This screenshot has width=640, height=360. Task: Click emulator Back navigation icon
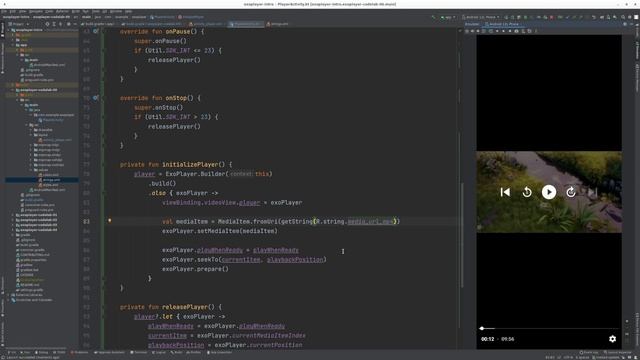point(497,31)
